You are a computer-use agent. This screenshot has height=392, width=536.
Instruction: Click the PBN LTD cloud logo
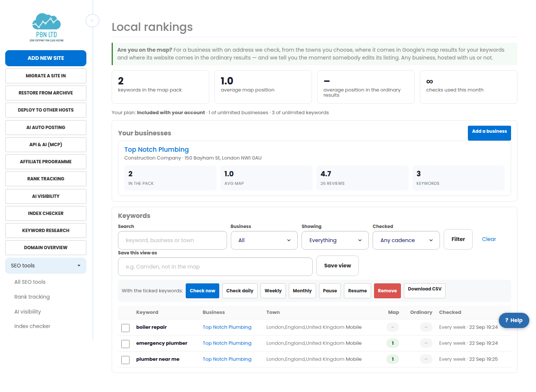point(46,27)
